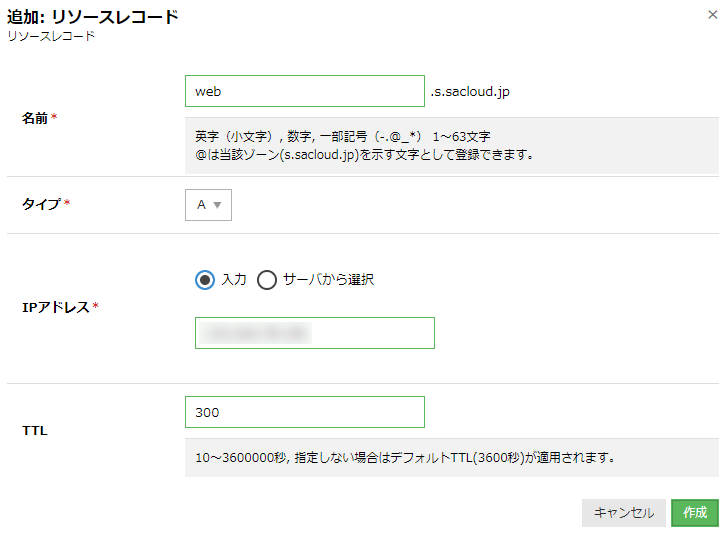The image size is (725, 533).
Task: Select the 入力 radio button
Action: [205, 280]
